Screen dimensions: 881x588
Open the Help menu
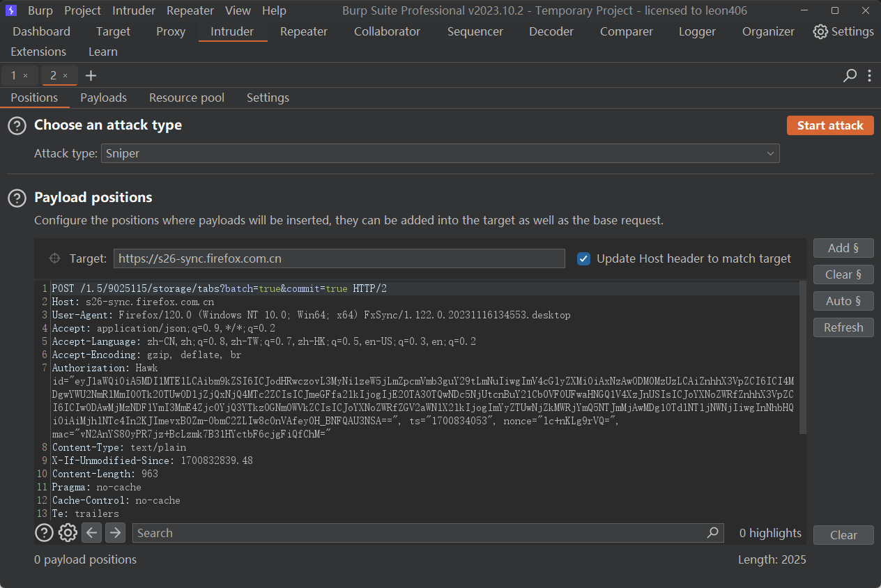pyautogui.click(x=274, y=10)
